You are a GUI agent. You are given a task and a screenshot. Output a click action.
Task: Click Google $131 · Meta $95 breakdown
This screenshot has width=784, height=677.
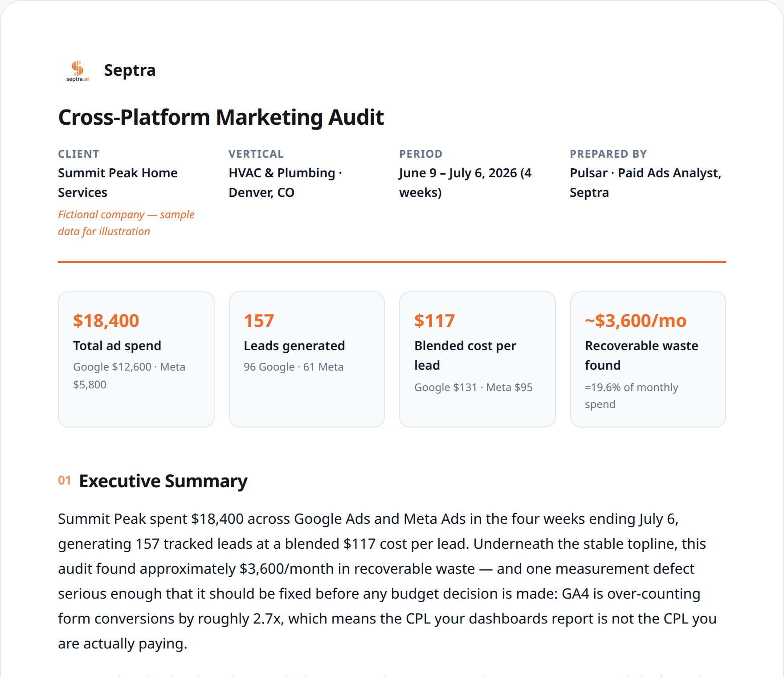click(x=474, y=387)
